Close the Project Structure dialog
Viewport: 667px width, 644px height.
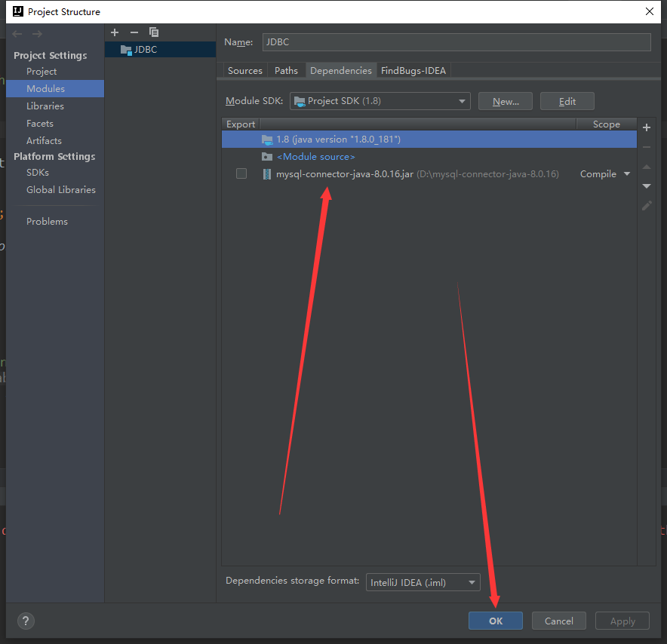(x=650, y=11)
